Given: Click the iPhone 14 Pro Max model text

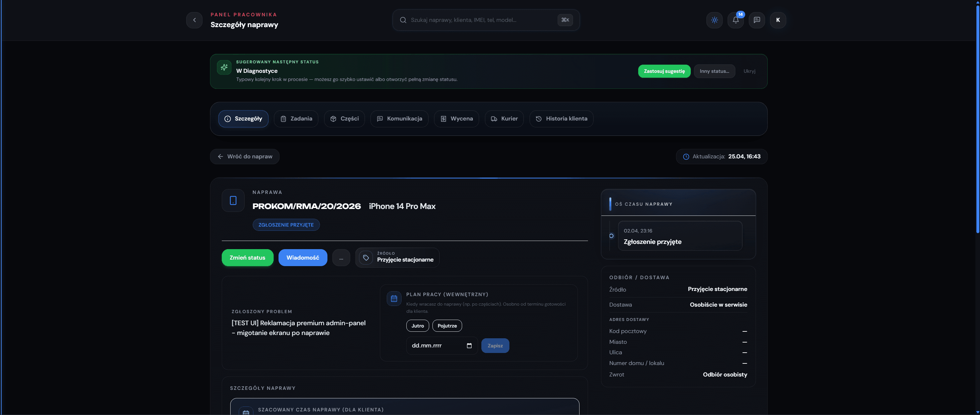Looking at the screenshot, I should [402, 206].
